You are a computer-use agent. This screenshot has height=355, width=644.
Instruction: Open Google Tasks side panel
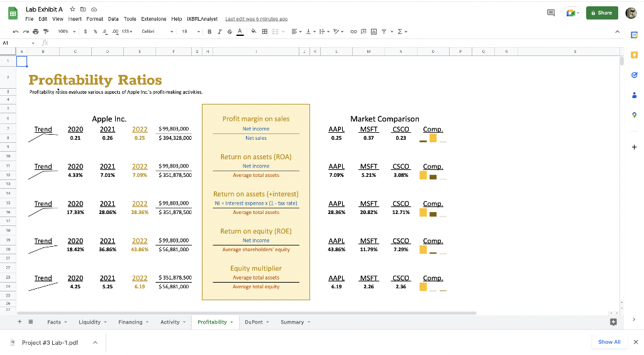[x=634, y=75]
